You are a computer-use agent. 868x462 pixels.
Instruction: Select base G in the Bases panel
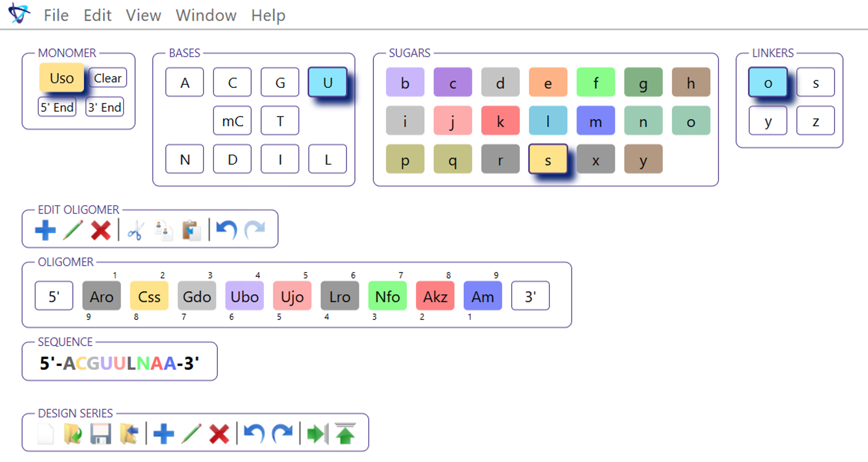pos(280,82)
